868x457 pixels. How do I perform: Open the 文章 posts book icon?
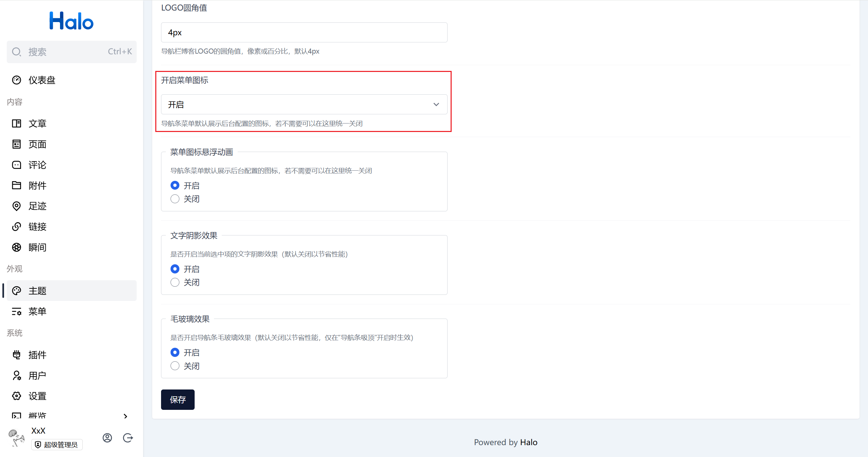(17, 123)
